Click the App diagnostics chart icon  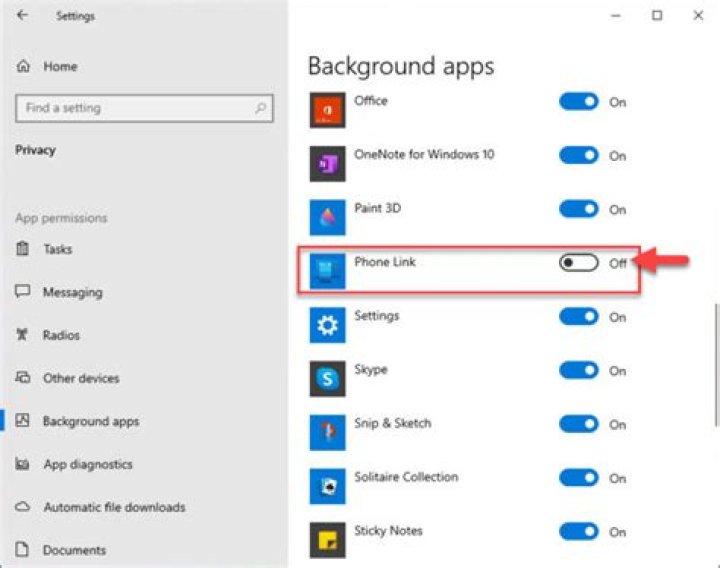(22, 464)
